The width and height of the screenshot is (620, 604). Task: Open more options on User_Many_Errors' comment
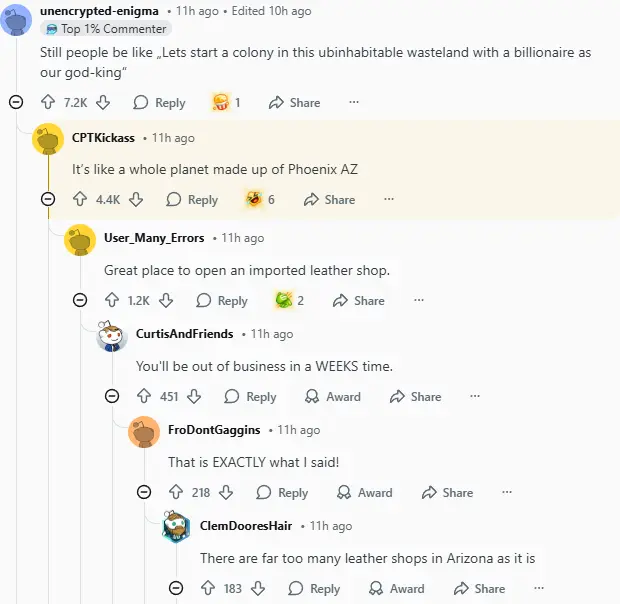[x=419, y=300]
